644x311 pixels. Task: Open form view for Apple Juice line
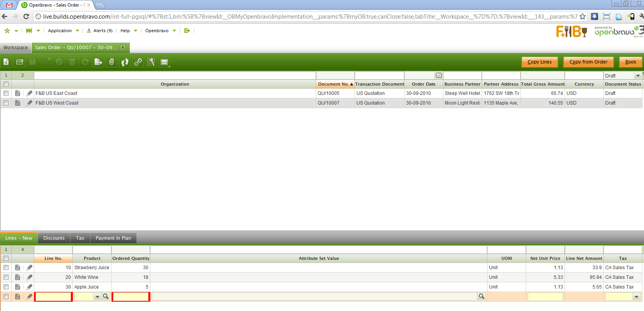[17, 287]
